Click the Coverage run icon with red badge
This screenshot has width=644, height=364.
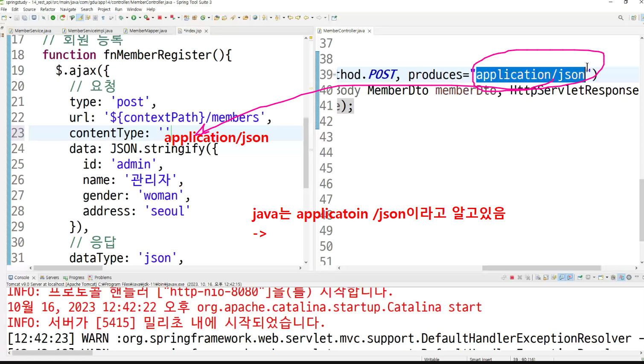tap(146, 18)
